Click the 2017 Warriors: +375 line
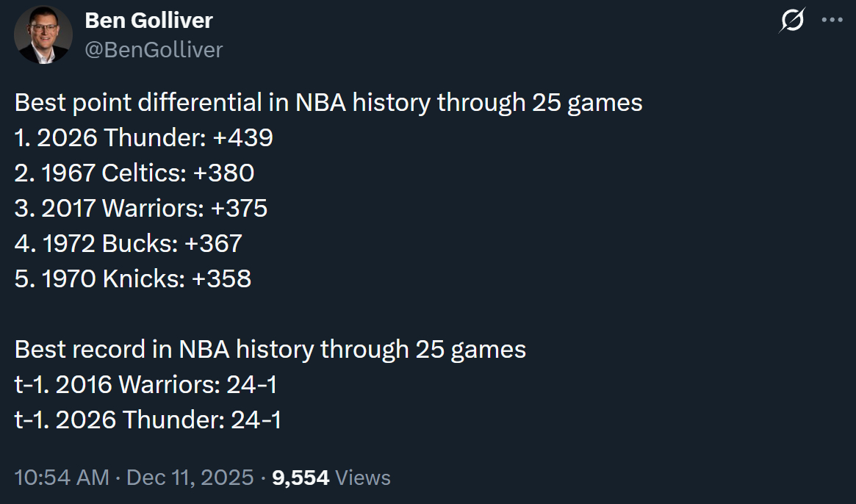Viewport: 856px width, 504px height. pos(141,208)
